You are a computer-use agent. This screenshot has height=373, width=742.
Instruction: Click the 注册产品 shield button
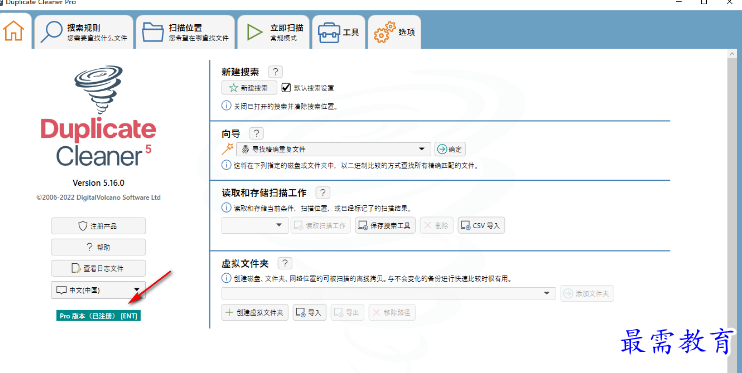(x=98, y=226)
